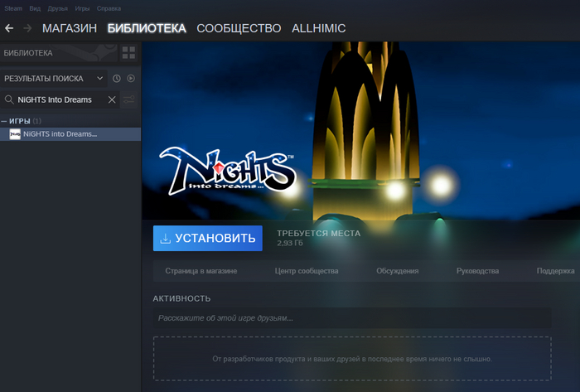Click the ready-to-play filter icon
This screenshot has width=580, height=392.
pos(131,79)
